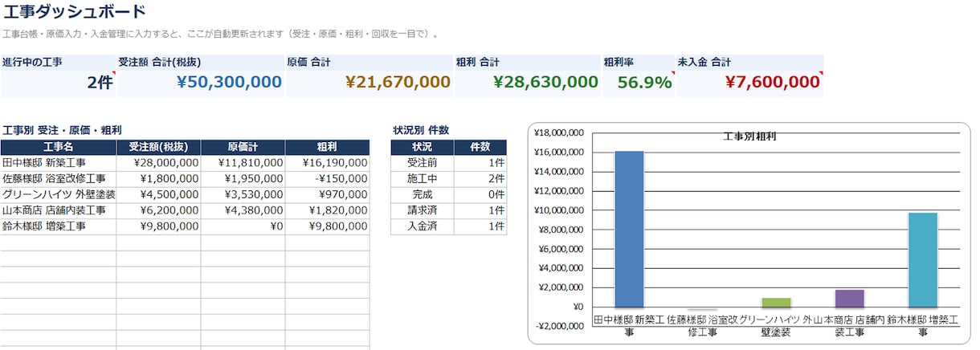Click the 鈴木様邸 bar in the chart
980x350 pixels.
(923, 259)
